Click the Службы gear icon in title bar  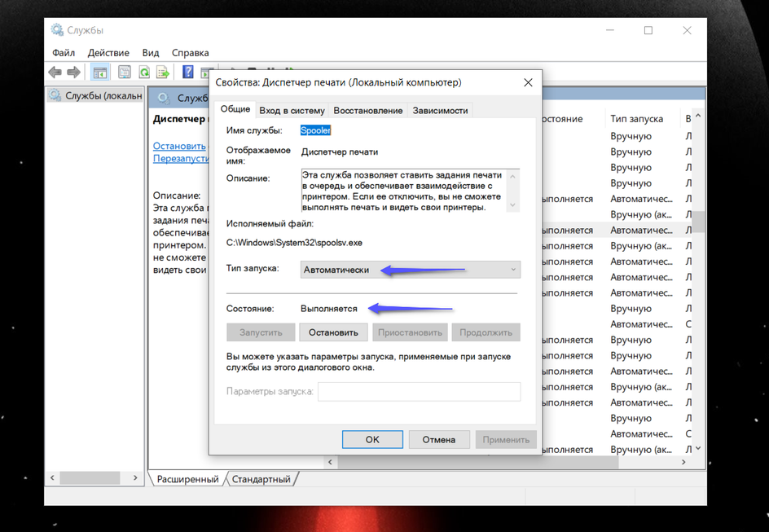point(57,30)
